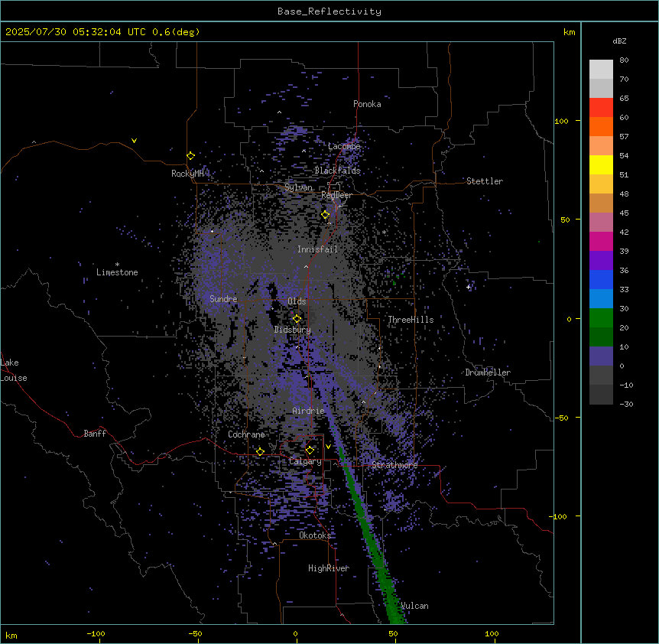Select the orange 57-60 dBZ legend swatch
Viewport: 659px width, 644px height.
[601, 126]
